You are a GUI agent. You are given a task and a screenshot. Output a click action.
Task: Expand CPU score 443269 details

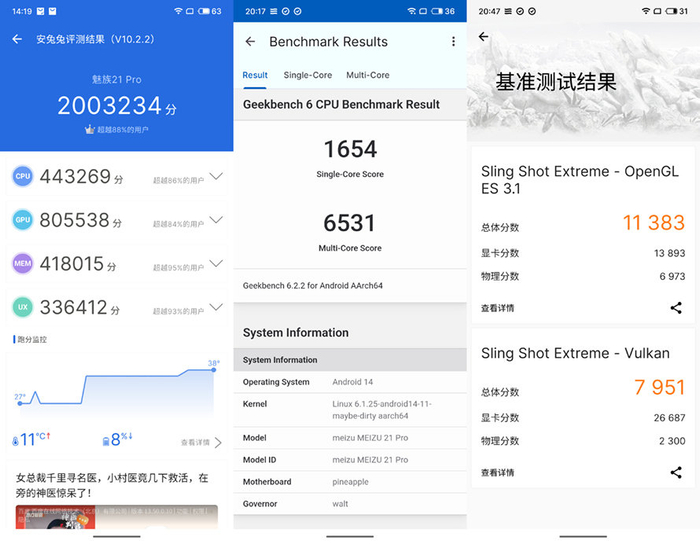pyautogui.click(x=216, y=176)
